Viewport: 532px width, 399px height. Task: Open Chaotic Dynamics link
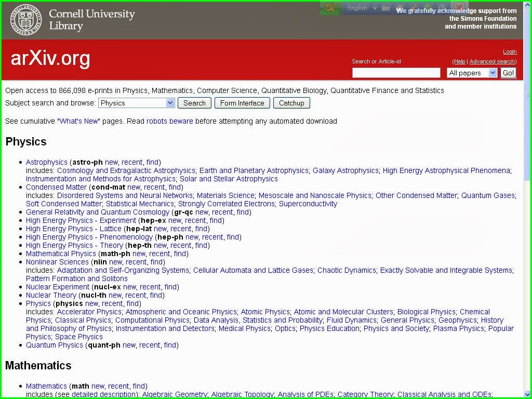point(347,270)
